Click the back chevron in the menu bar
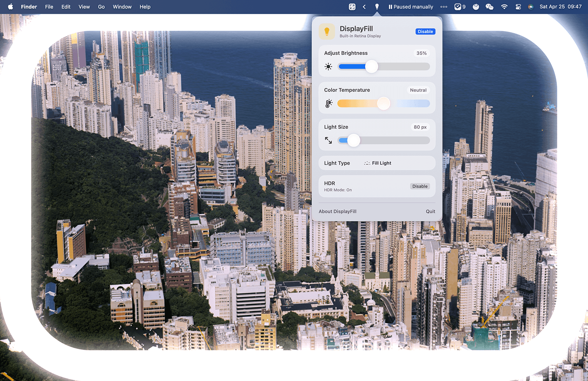Viewport: 588px width, 381px height. 363,7
